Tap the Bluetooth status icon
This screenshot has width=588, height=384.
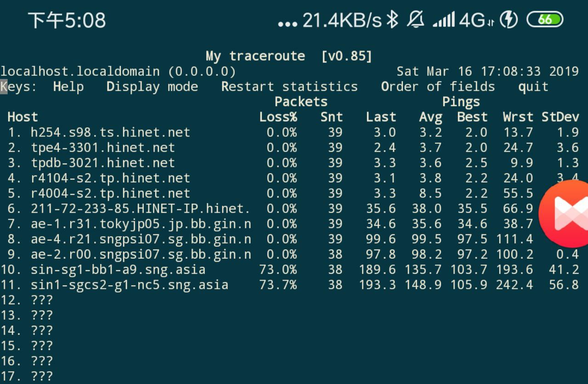[392, 20]
